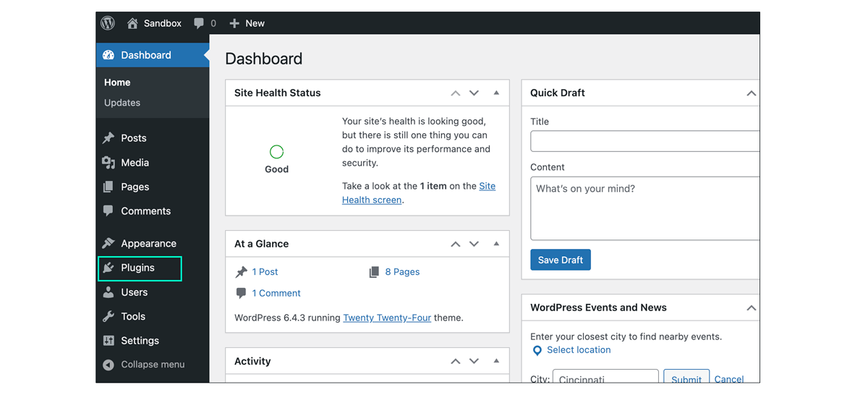
Task: Click the Collapse menu arrow icon
Action: (109, 365)
